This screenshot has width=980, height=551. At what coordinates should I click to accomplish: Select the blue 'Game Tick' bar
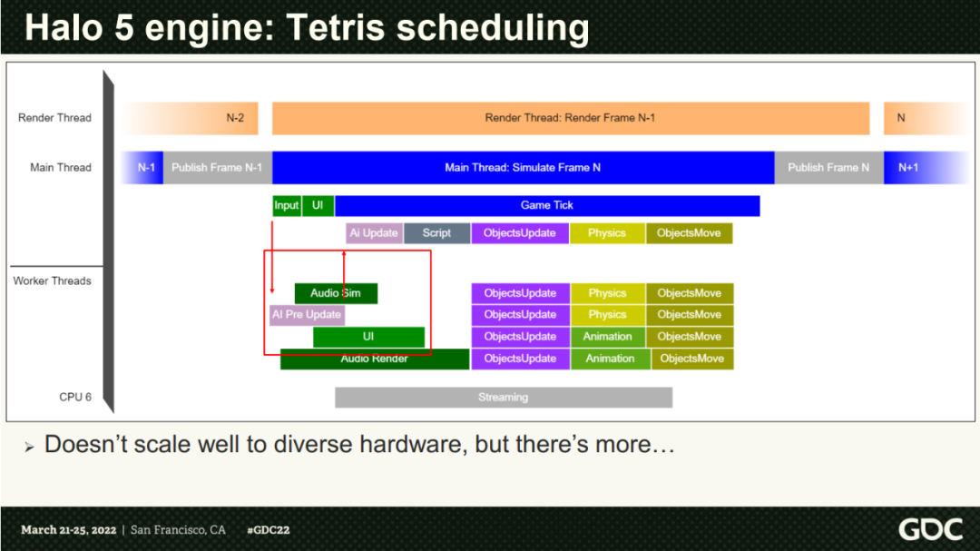coord(547,206)
